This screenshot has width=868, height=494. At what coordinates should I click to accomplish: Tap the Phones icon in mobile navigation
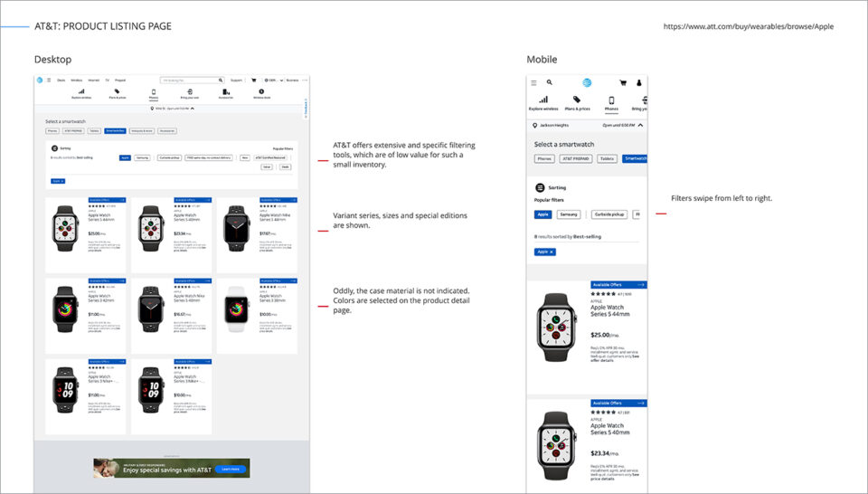tap(611, 100)
